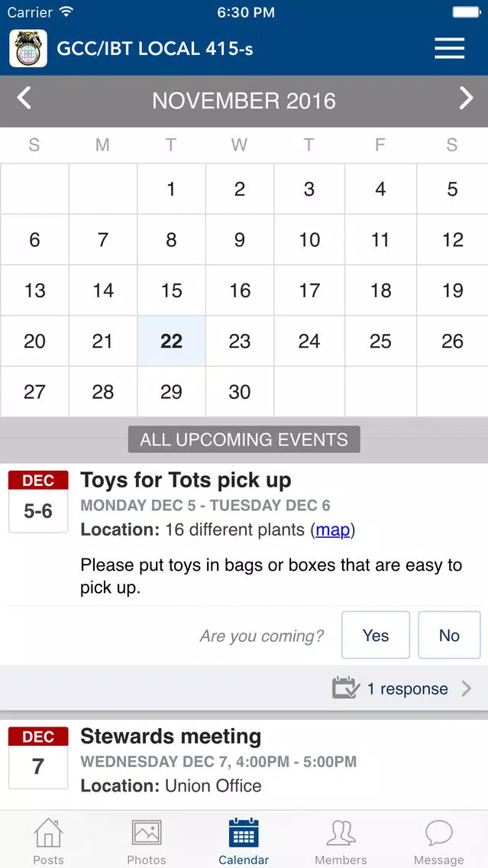Screen dimensions: 488x868
Task: Open the Members tab icon
Action: 341,833
